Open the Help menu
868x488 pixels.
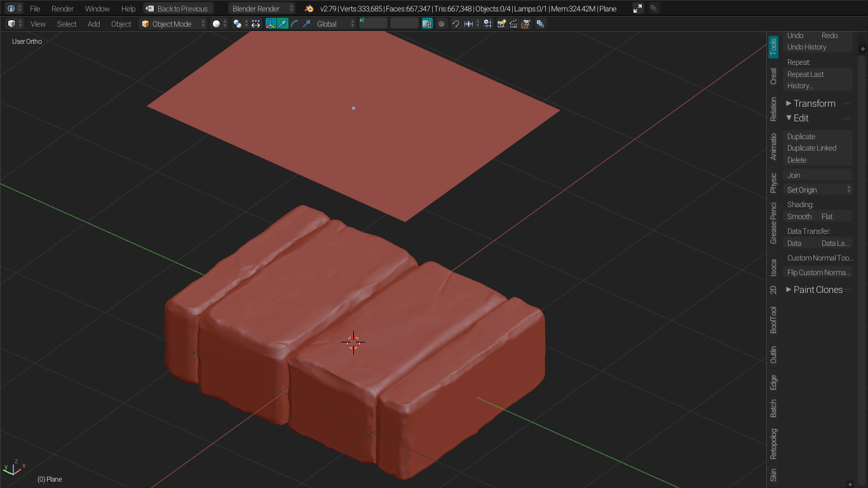click(x=128, y=9)
